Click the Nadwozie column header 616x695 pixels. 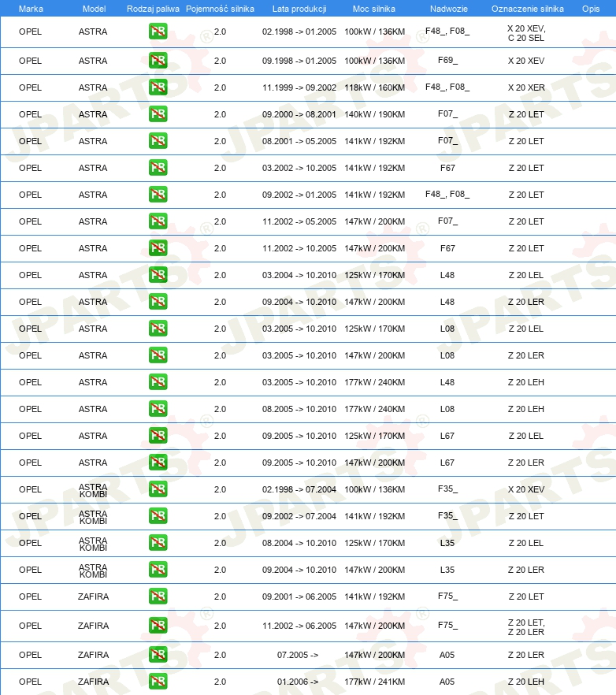(x=448, y=9)
